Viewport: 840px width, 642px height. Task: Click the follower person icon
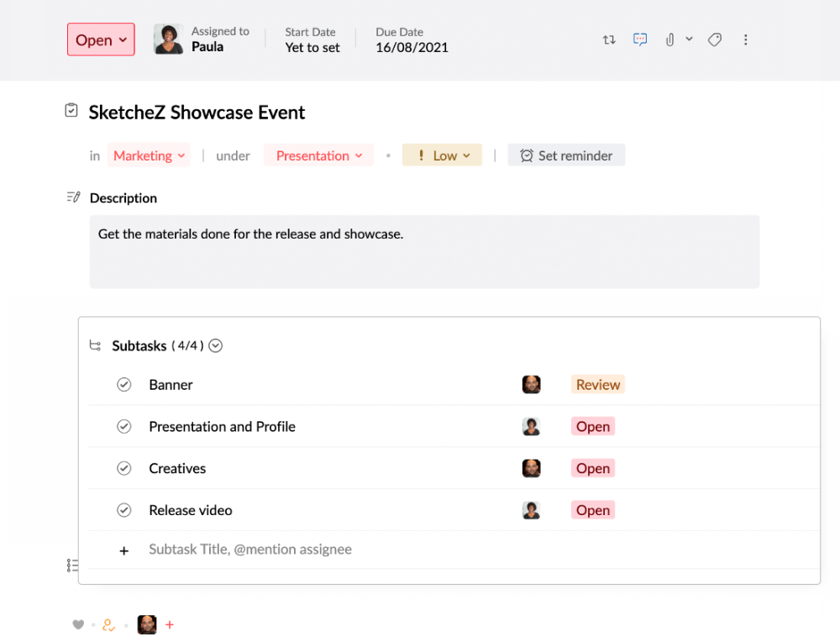[108, 625]
